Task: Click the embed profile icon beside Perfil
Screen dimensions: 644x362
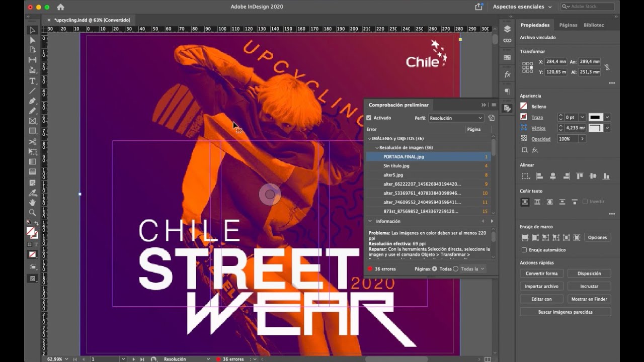Action: pyautogui.click(x=491, y=118)
